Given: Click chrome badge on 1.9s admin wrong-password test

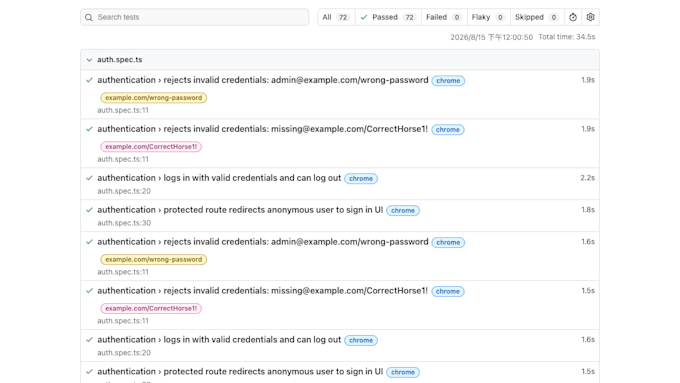Looking at the screenshot, I should [448, 81].
